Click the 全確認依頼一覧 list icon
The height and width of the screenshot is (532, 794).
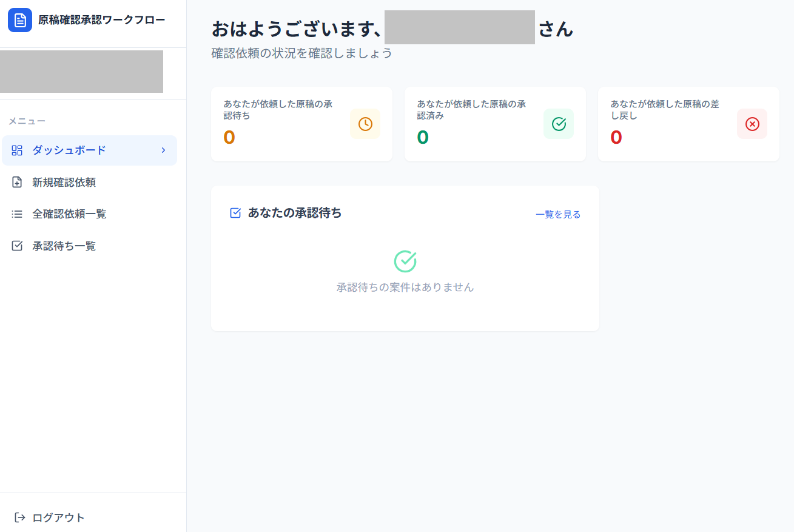click(17, 214)
